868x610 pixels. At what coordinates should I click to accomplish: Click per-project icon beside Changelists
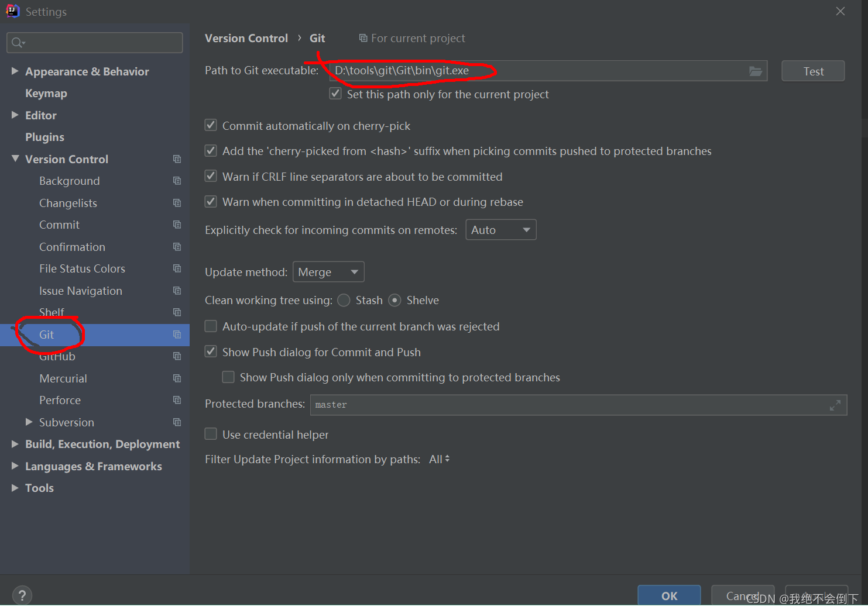pos(177,203)
